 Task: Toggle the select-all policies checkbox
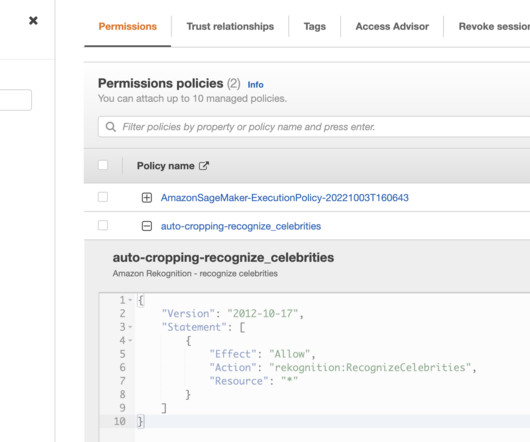click(x=103, y=165)
